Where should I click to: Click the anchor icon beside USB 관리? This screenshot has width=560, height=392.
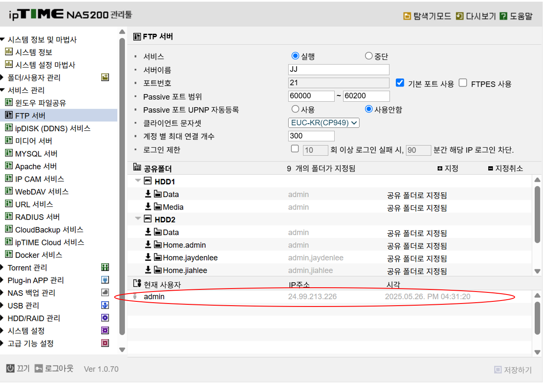[x=105, y=305]
